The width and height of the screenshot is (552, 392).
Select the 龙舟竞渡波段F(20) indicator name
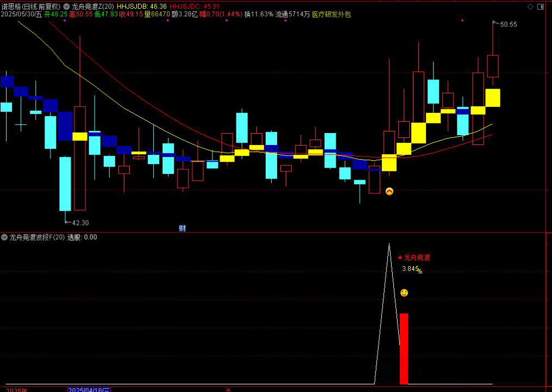(37, 237)
